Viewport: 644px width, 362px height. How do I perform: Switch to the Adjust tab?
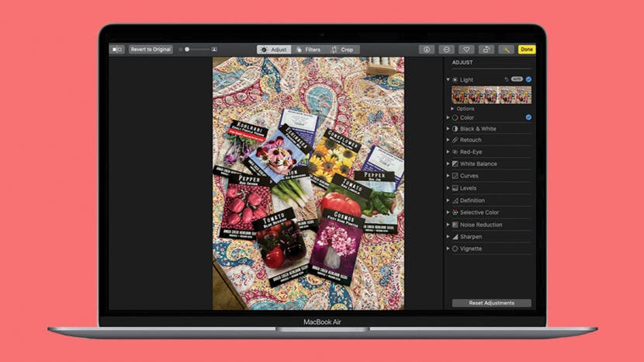(x=274, y=50)
